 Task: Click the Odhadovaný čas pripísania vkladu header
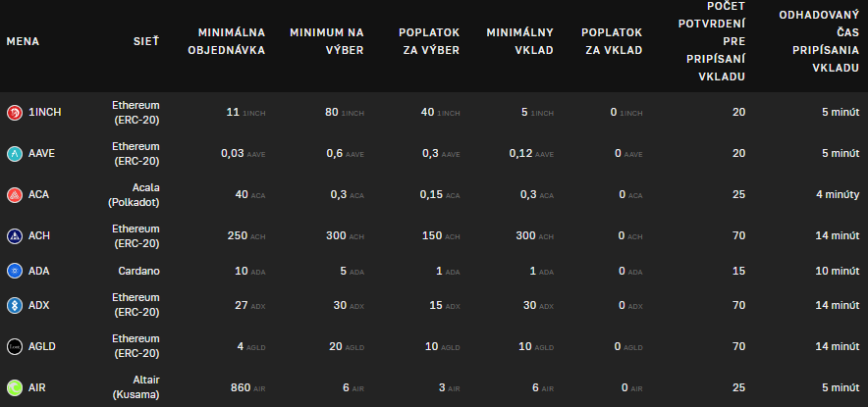coord(819,42)
